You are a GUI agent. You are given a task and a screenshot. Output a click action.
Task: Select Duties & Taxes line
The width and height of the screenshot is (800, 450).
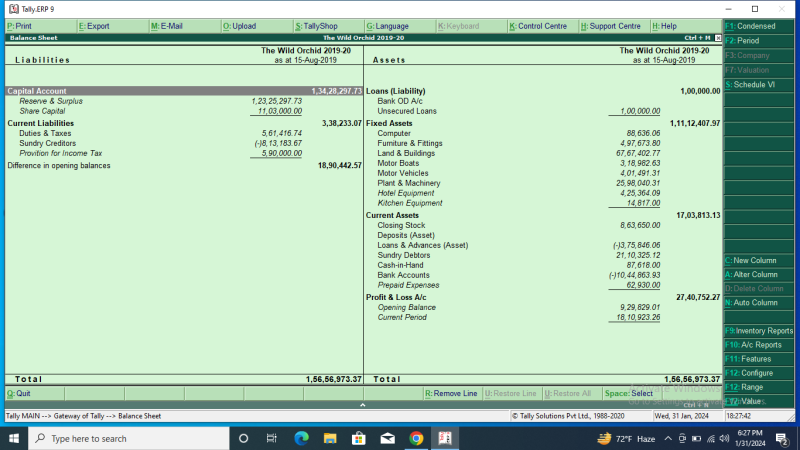click(x=45, y=133)
